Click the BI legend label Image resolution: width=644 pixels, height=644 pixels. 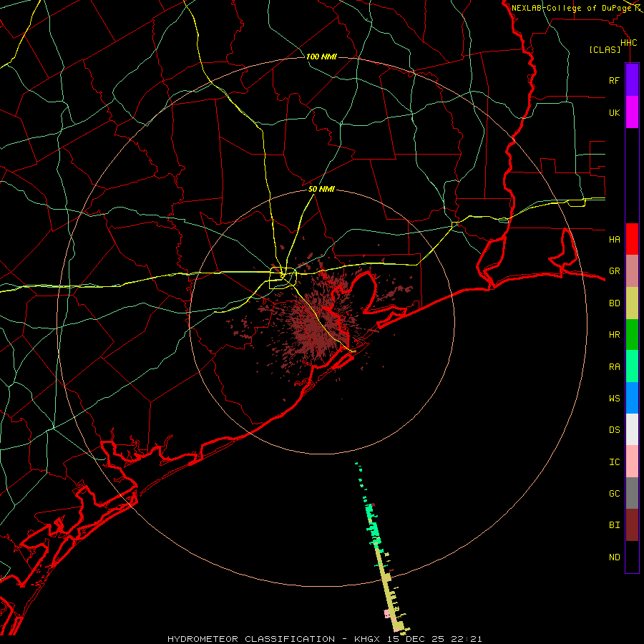click(614, 525)
